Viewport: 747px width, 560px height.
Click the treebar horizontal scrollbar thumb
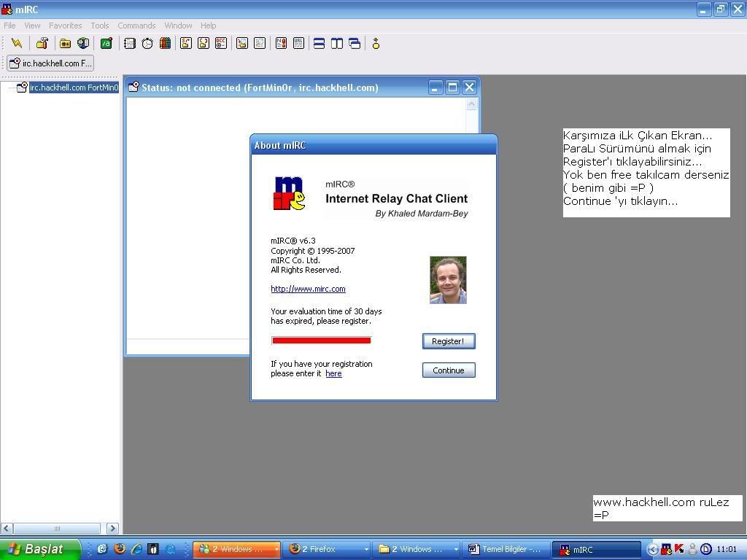57,528
